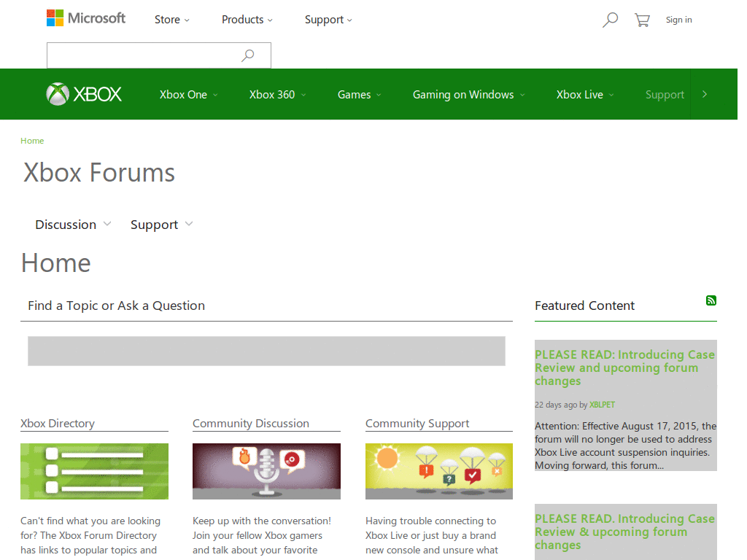Open the XBLPET profile link
The width and height of the screenshot is (747, 560).
(603, 405)
